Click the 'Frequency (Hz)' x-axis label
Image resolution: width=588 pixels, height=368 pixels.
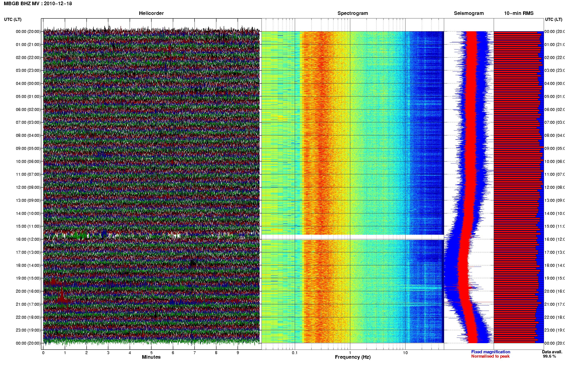click(x=353, y=357)
